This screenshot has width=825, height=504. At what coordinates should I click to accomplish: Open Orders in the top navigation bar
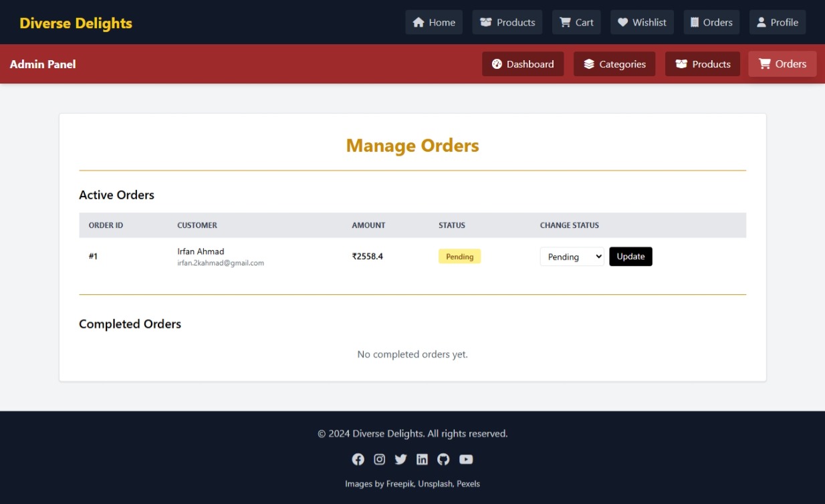pos(711,22)
